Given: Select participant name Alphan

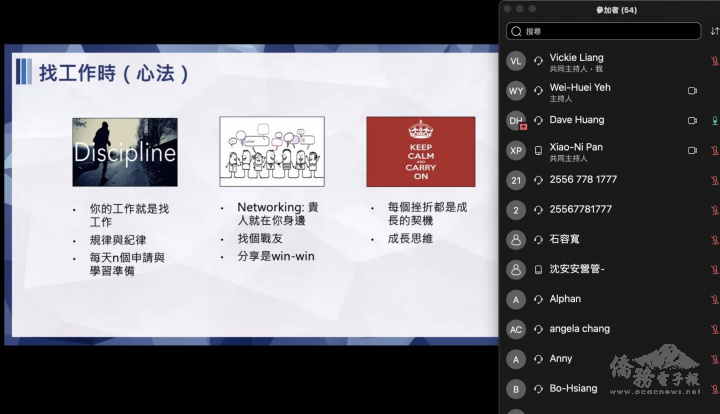Looking at the screenshot, I should 565,299.
